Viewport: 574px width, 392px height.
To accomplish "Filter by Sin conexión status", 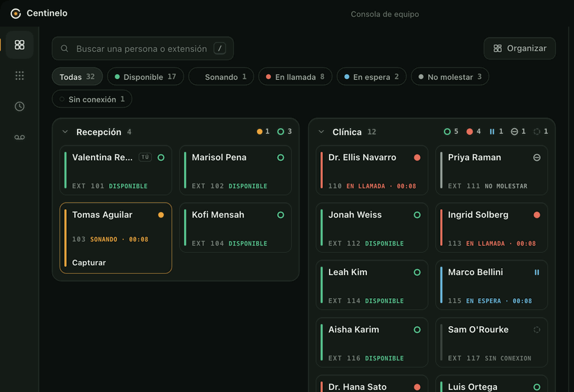I will pyautogui.click(x=92, y=99).
